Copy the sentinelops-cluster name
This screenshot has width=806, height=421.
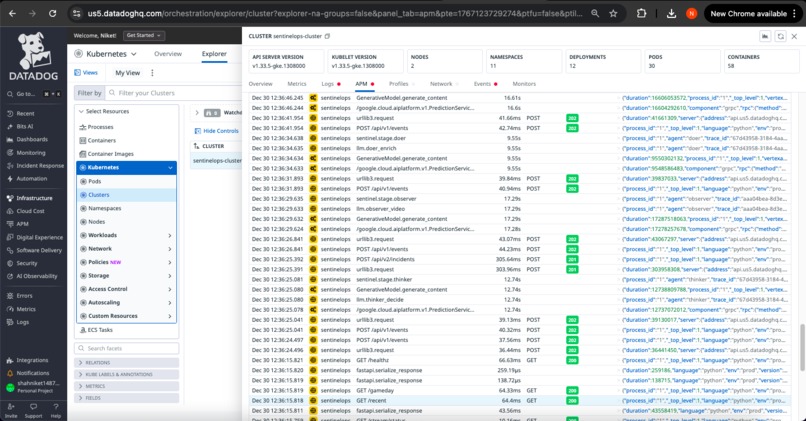pos(327,36)
